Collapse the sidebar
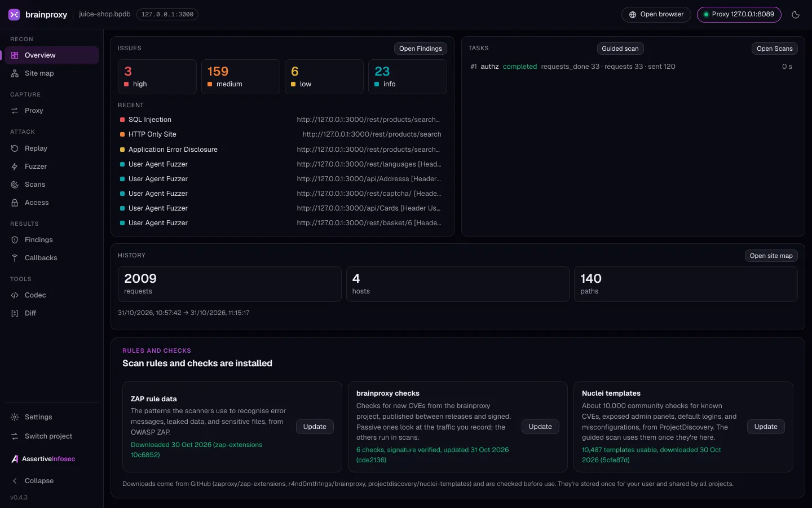 [51, 481]
